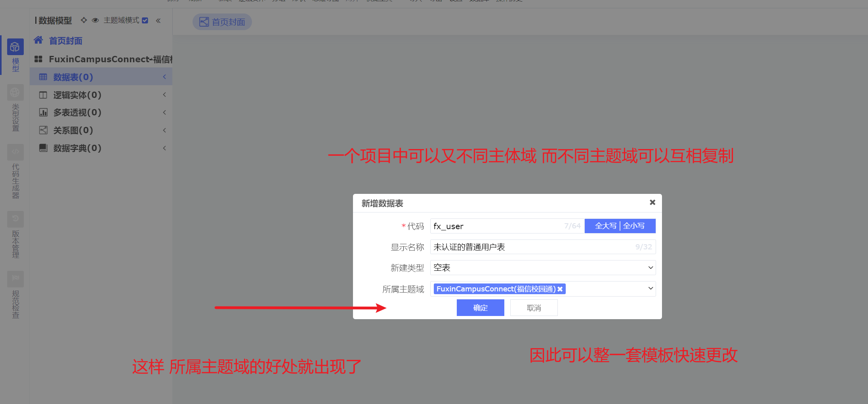
Task: Open the 模型 cube icon in sidebar
Action: pos(15,47)
